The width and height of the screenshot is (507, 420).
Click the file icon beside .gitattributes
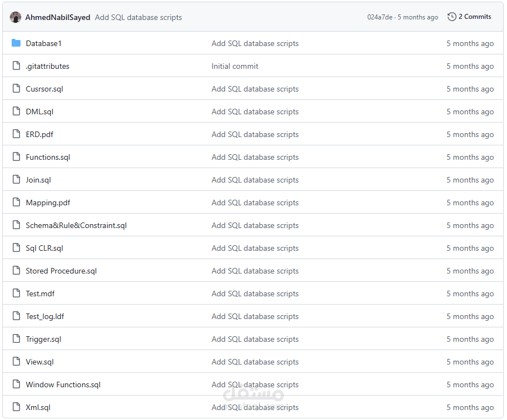pos(16,66)
